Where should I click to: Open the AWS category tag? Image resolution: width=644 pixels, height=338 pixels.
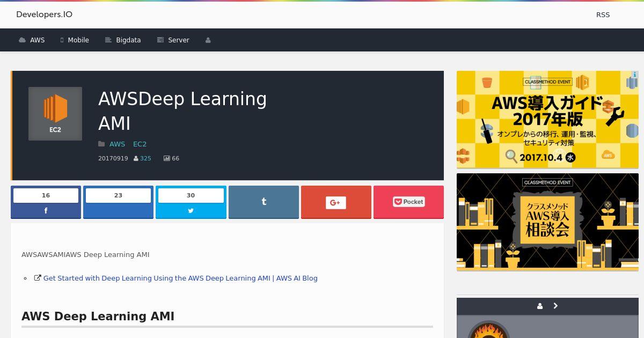(x=117, y=144)
